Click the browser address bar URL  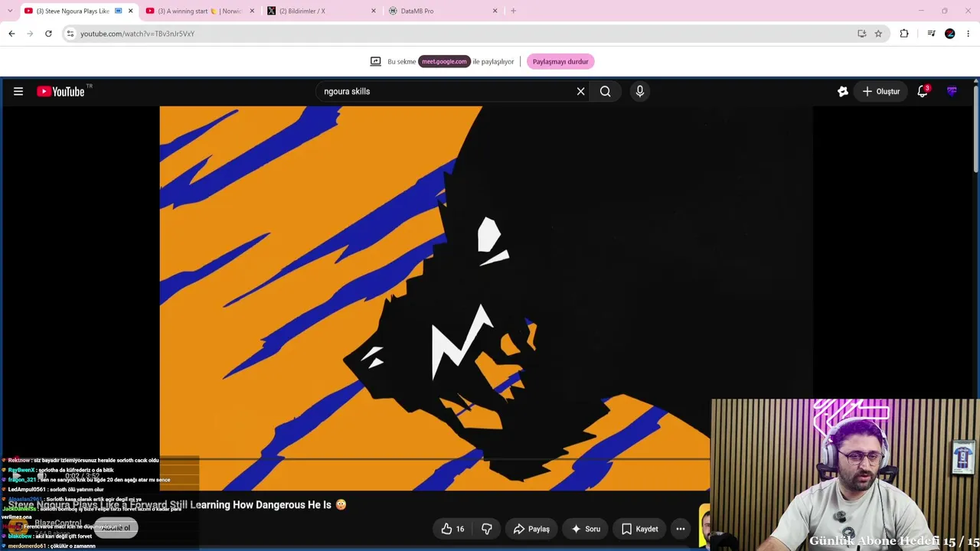[138, 34]
